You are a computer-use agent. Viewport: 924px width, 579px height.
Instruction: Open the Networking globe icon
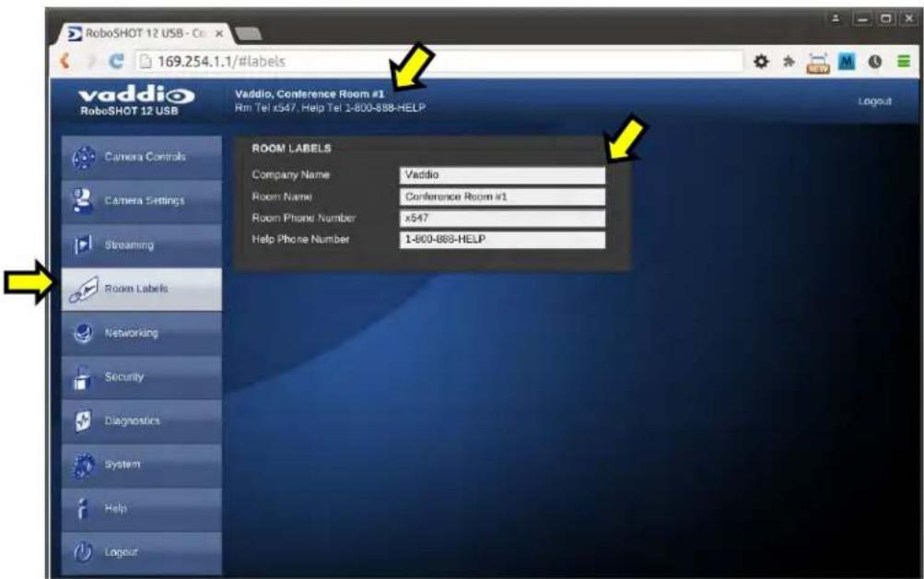(x=83, y=333)
